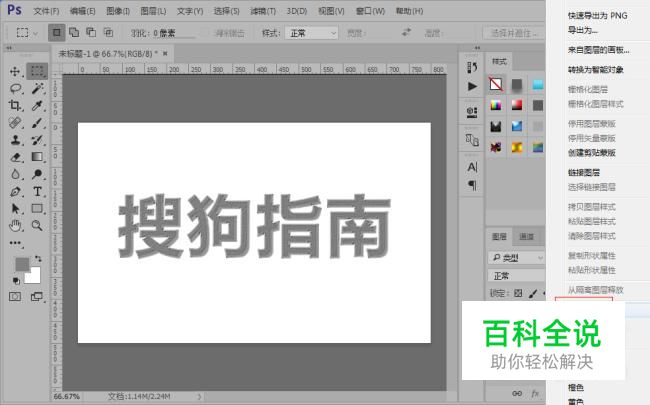Open the Edit Toolbar three-dots button
650x405 pixels.
coord(15,243)
